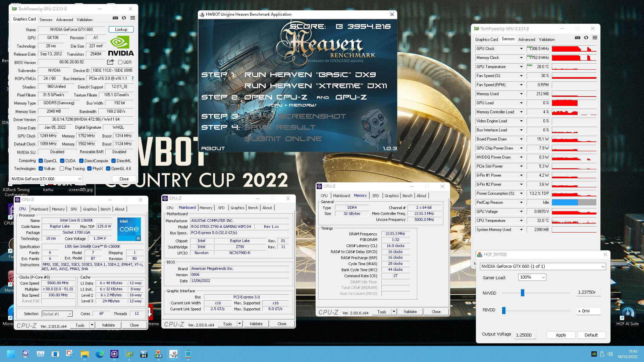The width and height of the screenshot is (644, 362).
Task: Open hamburger menu in GPU-Z Sensors window
Action: point(595,38)
